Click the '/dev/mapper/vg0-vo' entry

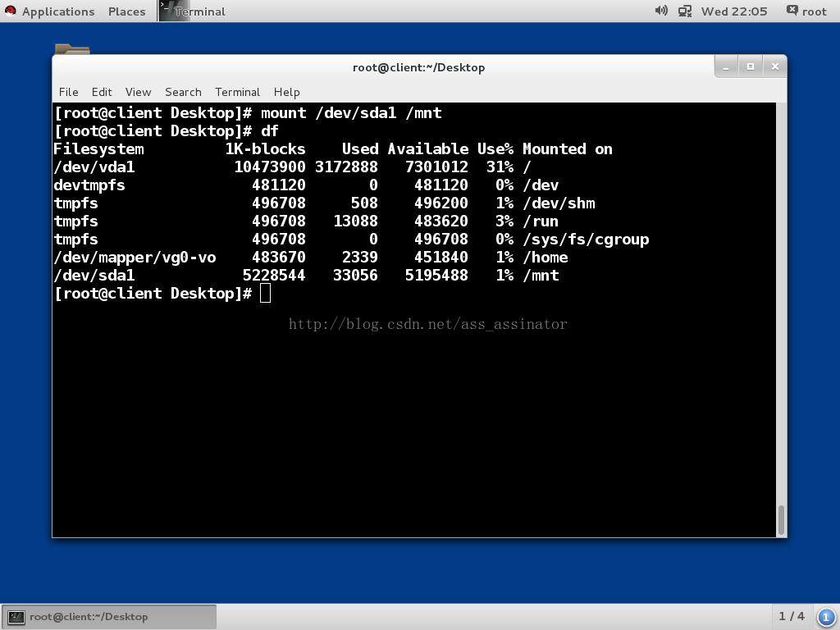click(135, 258)
